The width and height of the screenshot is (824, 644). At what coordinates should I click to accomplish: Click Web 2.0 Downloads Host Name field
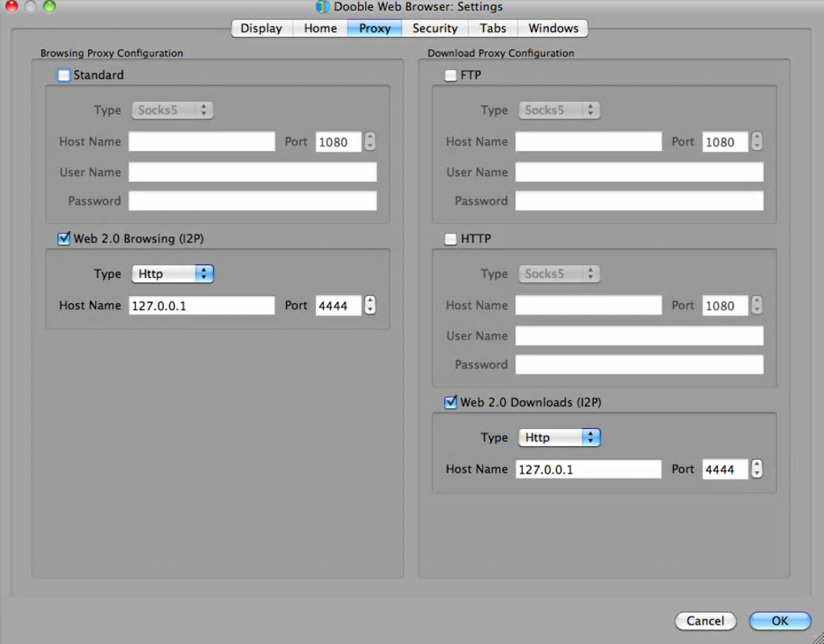(589, 469)
